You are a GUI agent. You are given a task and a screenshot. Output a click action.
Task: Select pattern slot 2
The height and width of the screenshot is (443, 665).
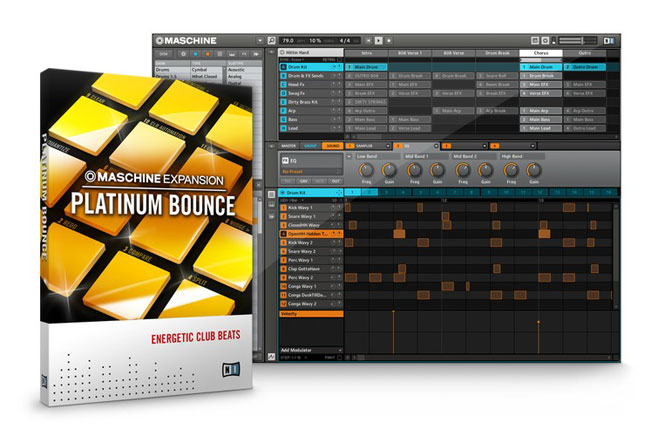click(x=369, y=192)
